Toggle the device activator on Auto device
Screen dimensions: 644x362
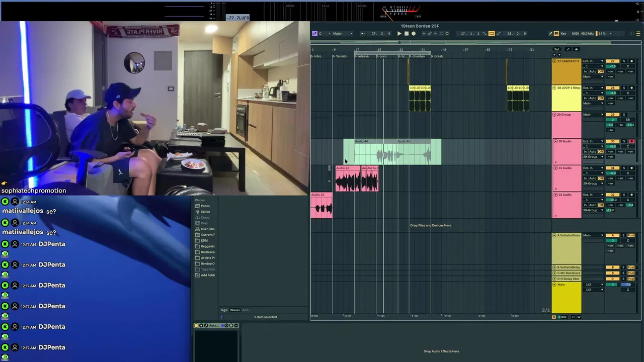(x=197, y=326)
